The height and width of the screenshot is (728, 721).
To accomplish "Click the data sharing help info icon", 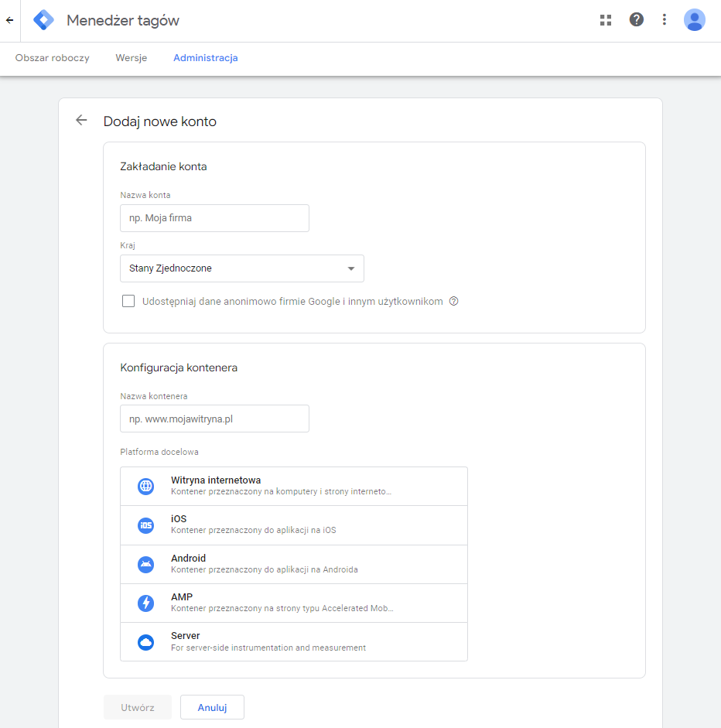I will pos(453,301).
